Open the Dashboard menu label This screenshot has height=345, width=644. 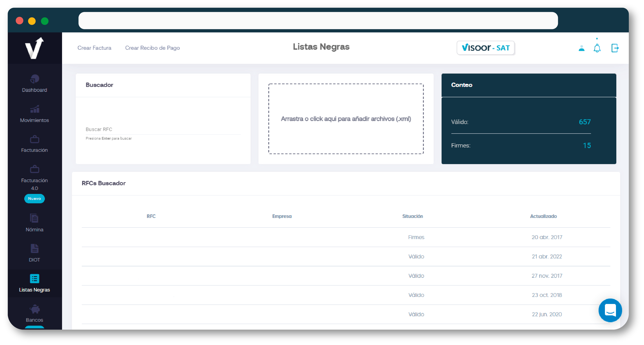tap(35, 90)
